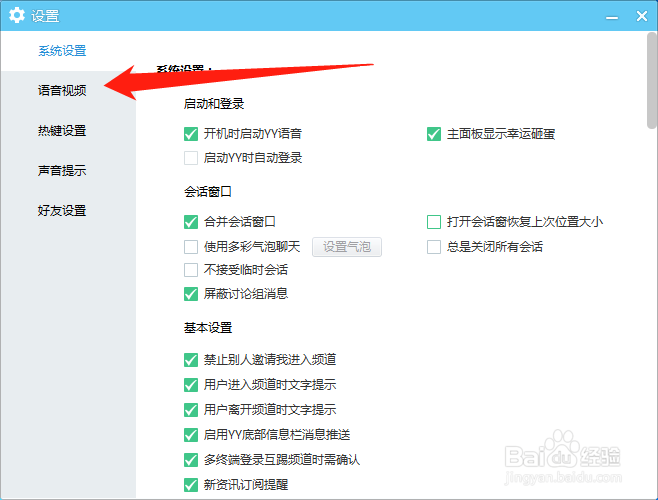The image size is (658, 500).
Task: Click the 会话窗口 heading
Action: 208,192
